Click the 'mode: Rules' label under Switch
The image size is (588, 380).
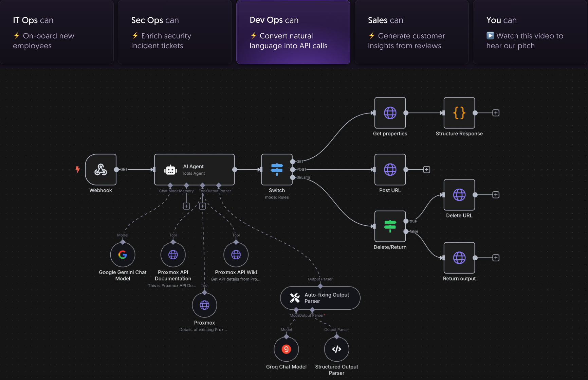(277, 197)
